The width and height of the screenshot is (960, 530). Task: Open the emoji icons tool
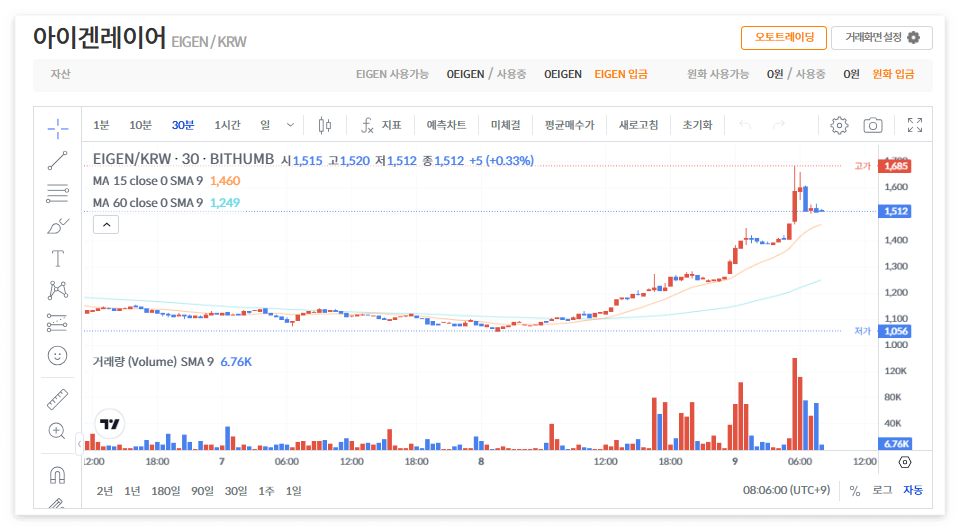click(x=58, y=356)
